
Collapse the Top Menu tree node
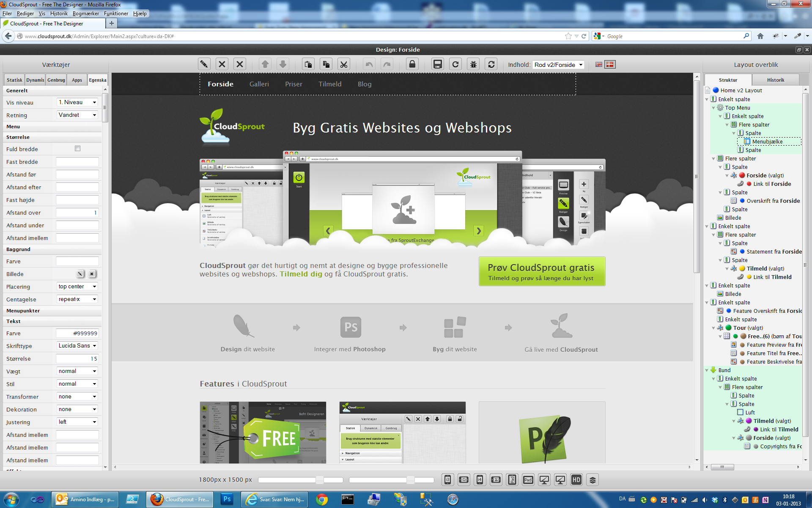pos(713,108)
